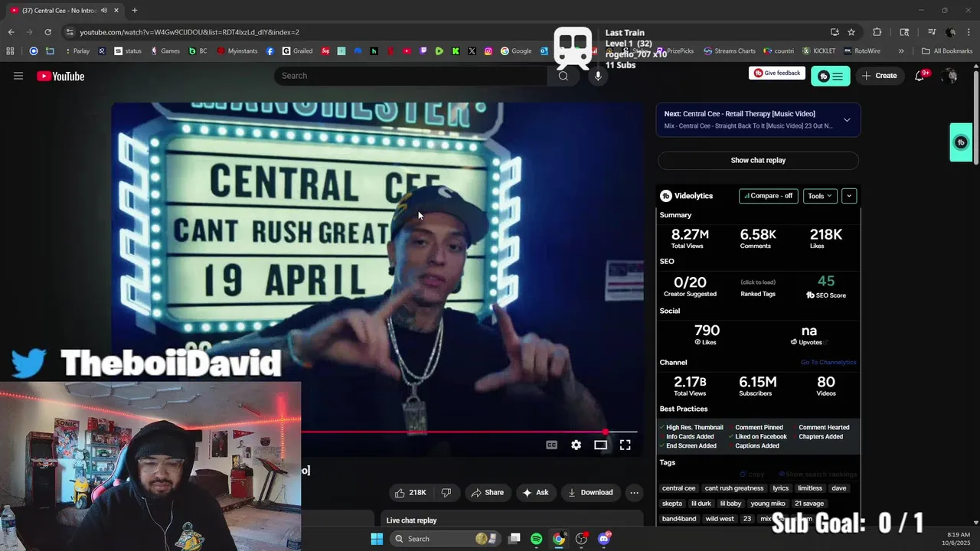Expand the Next playlist panel chevron
Image resolution: width=980 pixels, height=551 pixels.
tap(847, 120)
